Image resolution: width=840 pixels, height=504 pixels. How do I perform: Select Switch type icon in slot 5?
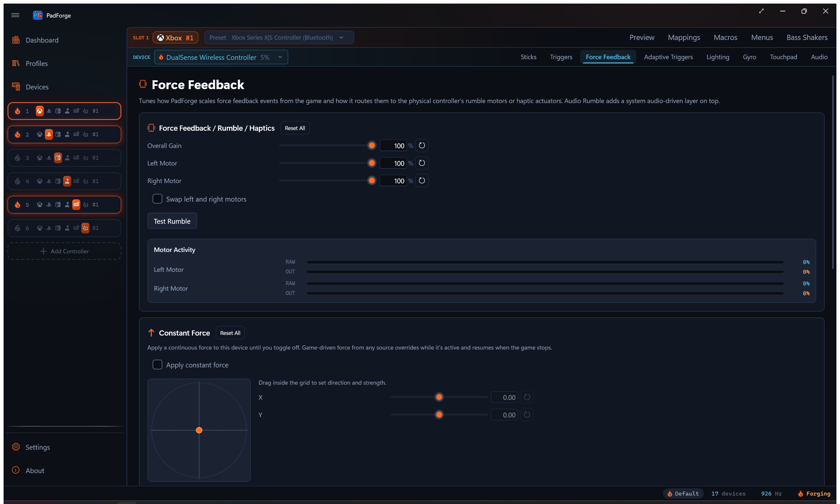58,205
